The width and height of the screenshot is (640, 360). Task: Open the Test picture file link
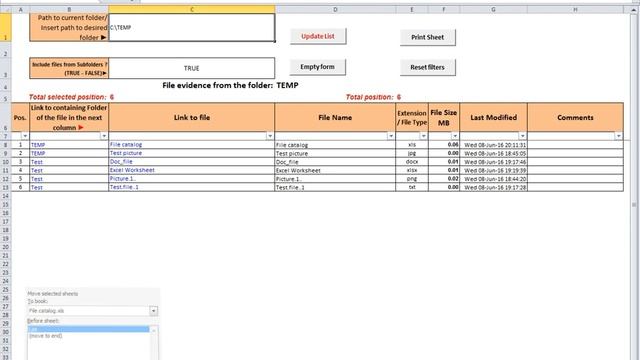coord(126,153)
